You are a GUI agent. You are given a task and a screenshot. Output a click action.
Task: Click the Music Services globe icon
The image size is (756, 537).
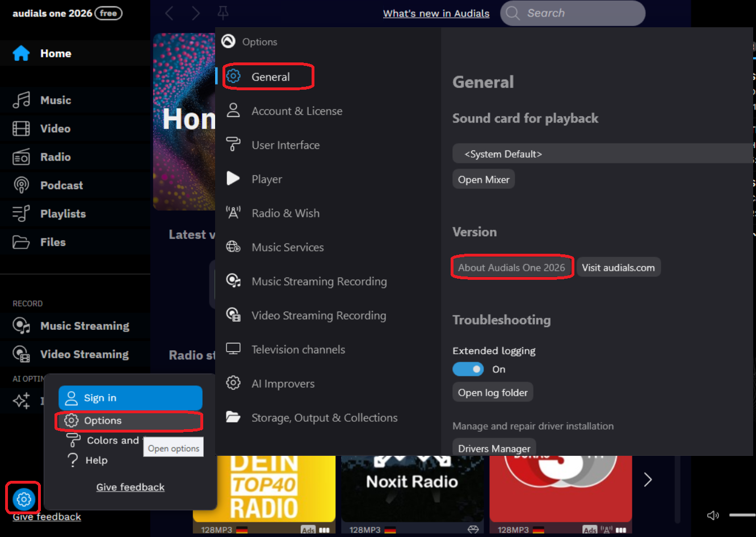pos(233,247)
